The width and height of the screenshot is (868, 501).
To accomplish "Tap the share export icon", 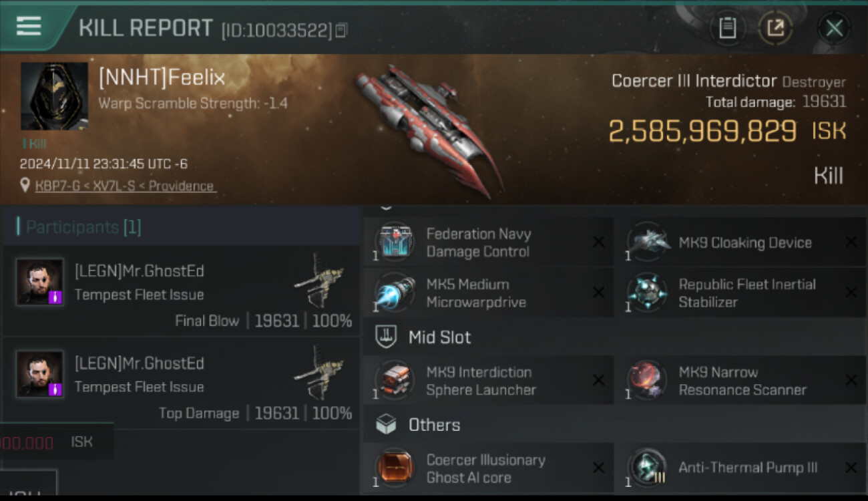I will point(775,28).
